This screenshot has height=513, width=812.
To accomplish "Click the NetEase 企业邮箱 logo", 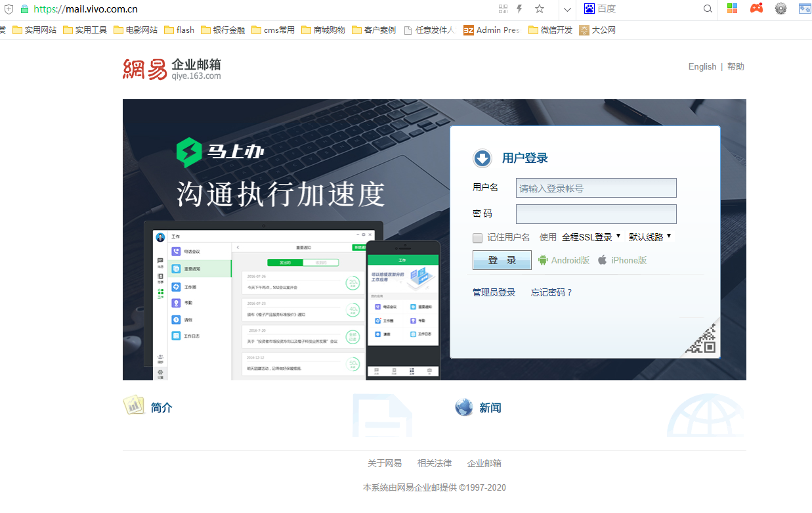I will click(x=172, y=69).
